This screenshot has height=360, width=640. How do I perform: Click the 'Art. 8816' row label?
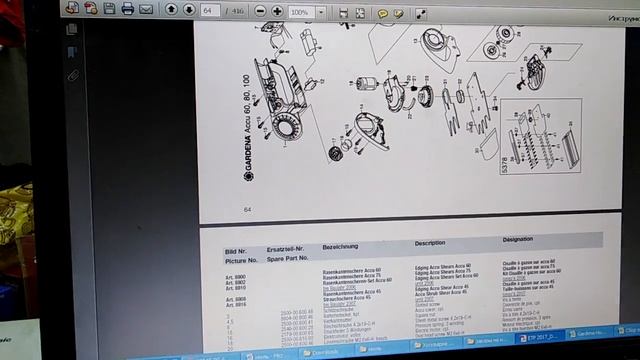pyautogui.click(x=236, y=304)
